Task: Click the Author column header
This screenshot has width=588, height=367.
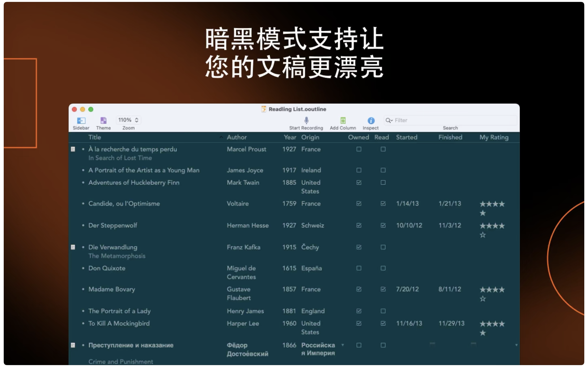Action: pyautogui.click(x=236, y=137)
